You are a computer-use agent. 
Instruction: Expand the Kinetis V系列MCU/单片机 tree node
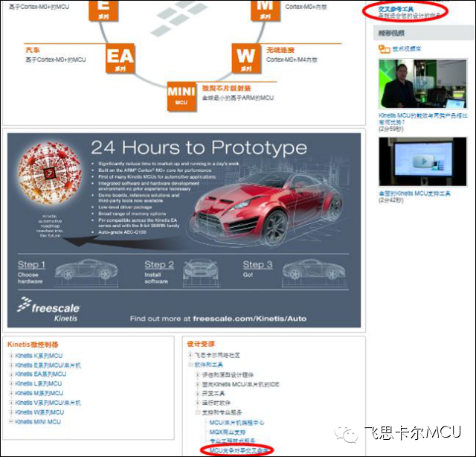[x=11, y=403]
